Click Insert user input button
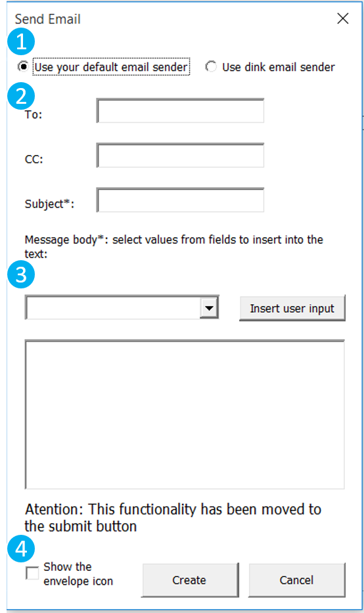This screenshot has width=364, height=613. coord(292,308)
